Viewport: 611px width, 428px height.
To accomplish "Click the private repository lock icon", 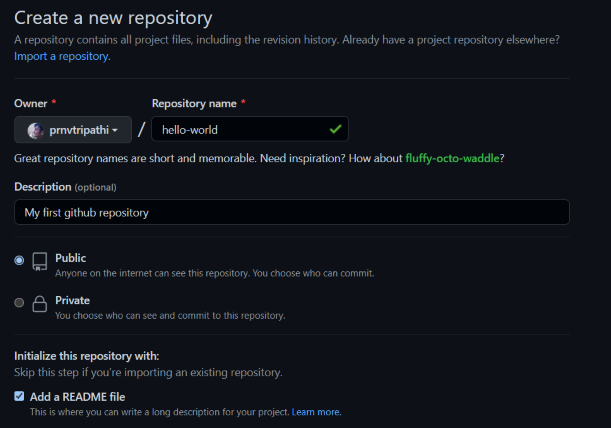I will 39,304.
